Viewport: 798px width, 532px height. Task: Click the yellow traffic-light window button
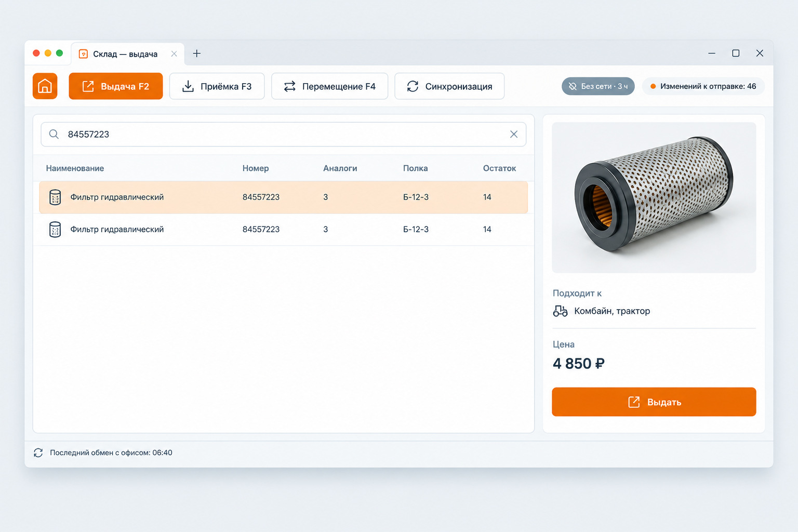point(48,53)
